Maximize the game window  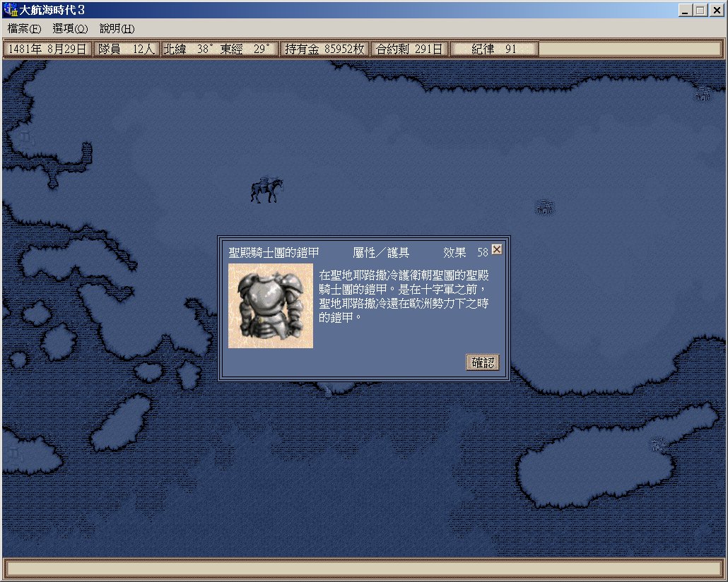[x=700, y=10]
